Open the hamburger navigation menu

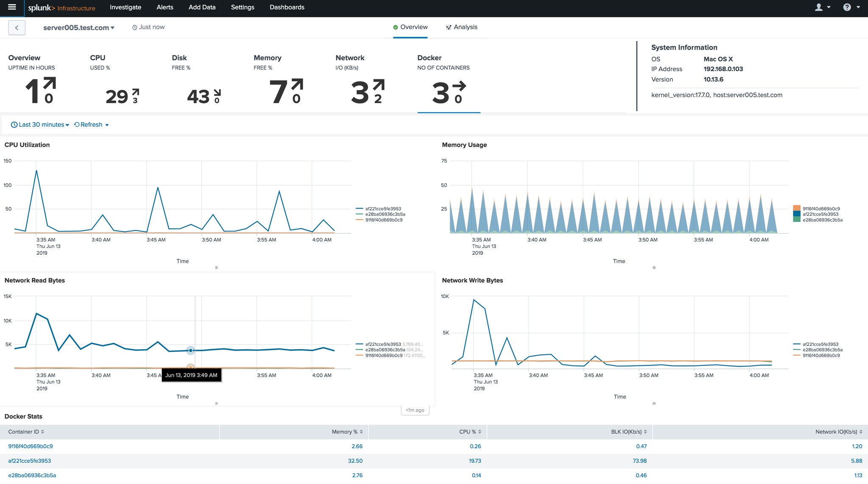(12, 7)
